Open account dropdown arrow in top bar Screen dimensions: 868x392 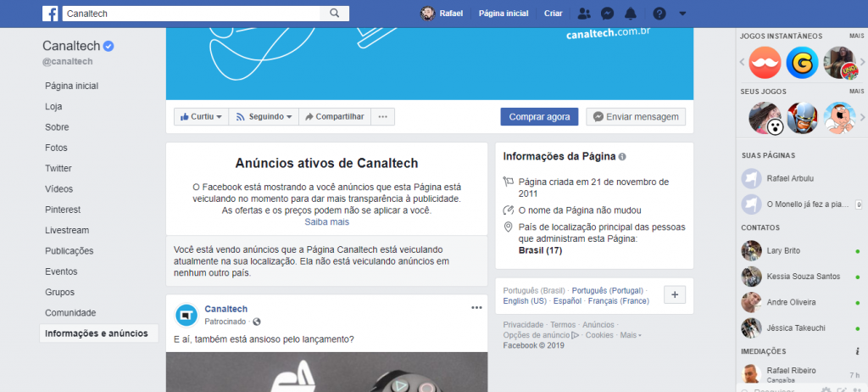point(682,14)
